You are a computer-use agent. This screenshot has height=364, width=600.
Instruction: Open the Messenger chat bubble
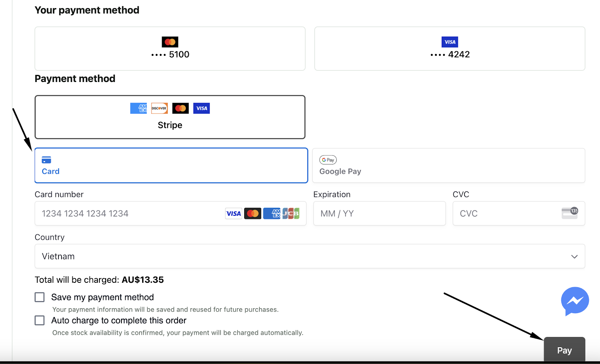(x=575, y=301)
